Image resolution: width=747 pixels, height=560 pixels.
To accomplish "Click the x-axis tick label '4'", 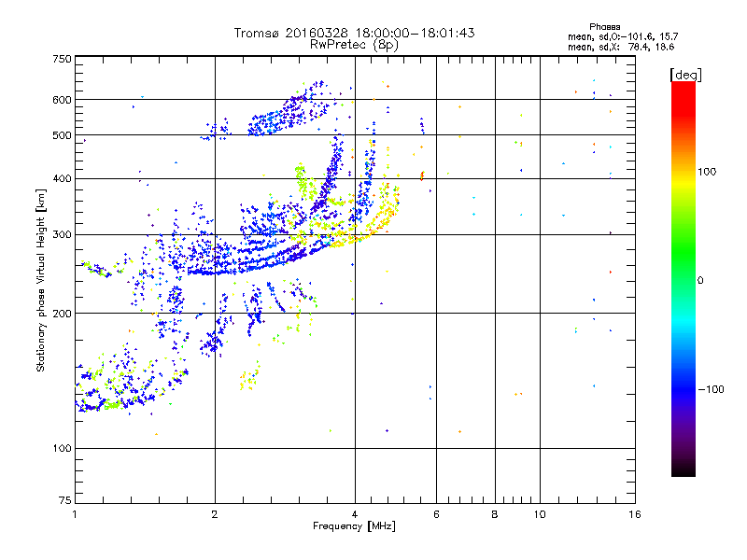I will [x=355, y=514].
